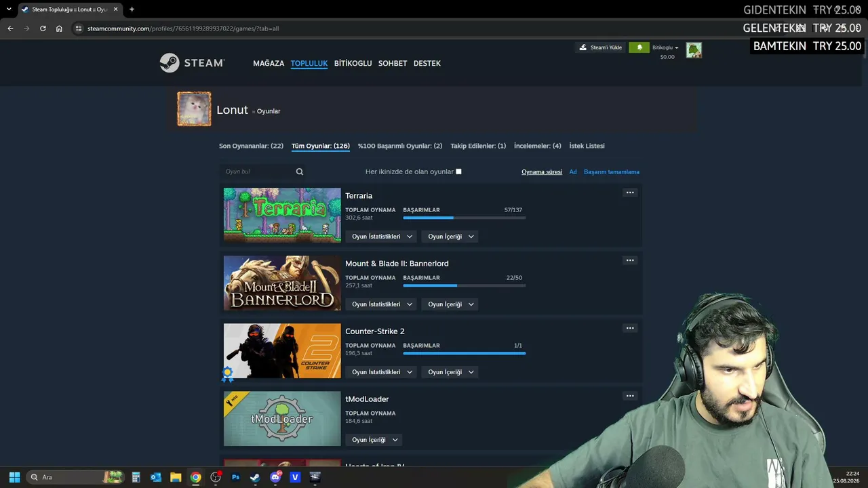Open the TOPLULUK menu

coord(309,63)
